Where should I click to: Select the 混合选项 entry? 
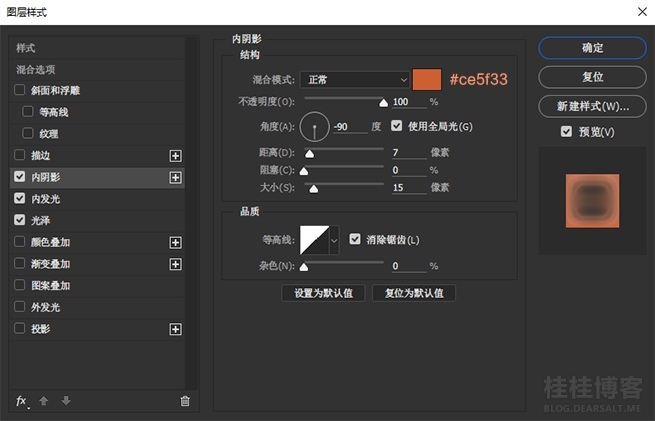coord(97,69)
